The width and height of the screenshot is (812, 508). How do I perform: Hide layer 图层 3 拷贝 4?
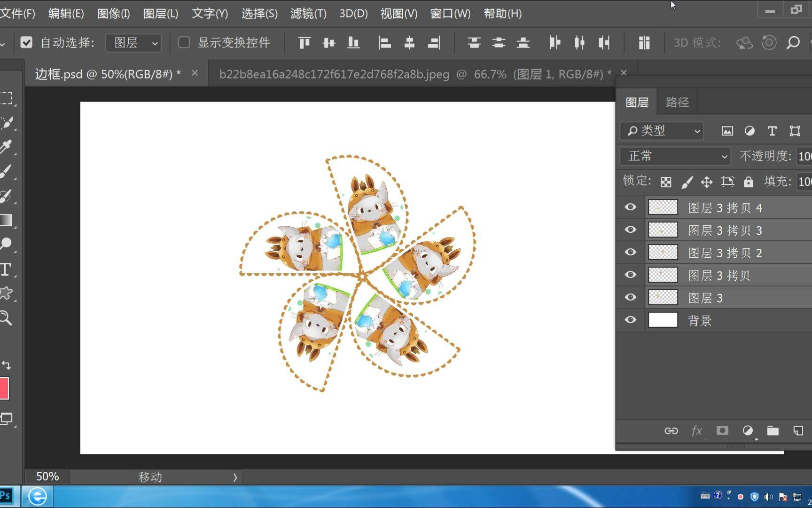pyautogui.click(x=631, y=207)
